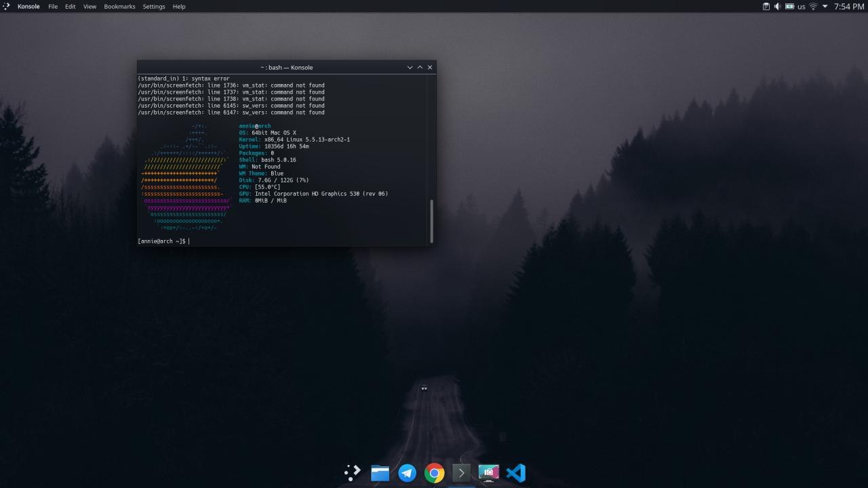Open the Bookmarks menu
This screenshot has height=488, width=868.
(119, 7)
